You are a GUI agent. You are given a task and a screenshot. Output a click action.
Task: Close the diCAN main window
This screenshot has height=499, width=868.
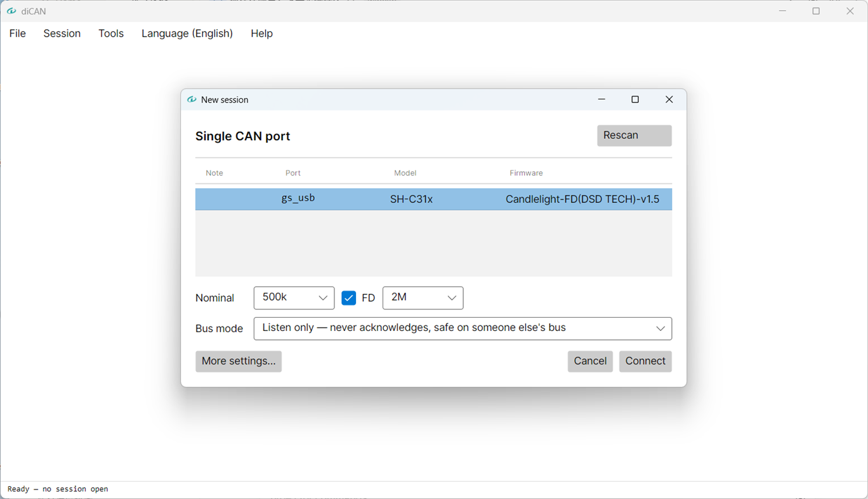click(850, 11)
